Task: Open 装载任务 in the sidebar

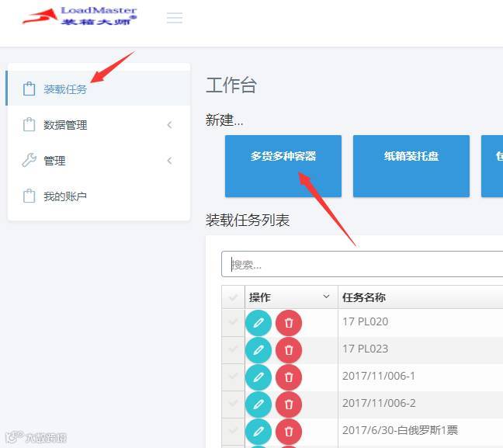Action: pyautogui.click(x=98, y=89)
